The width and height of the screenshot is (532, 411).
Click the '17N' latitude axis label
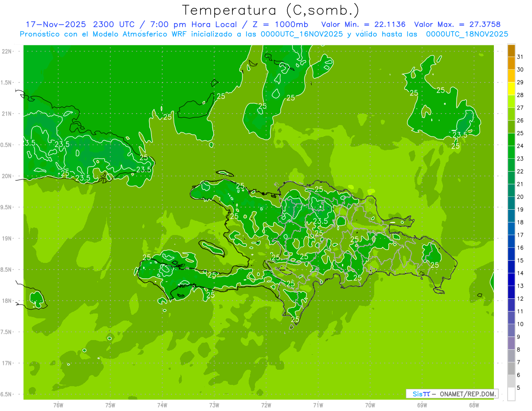coord(7,363)
